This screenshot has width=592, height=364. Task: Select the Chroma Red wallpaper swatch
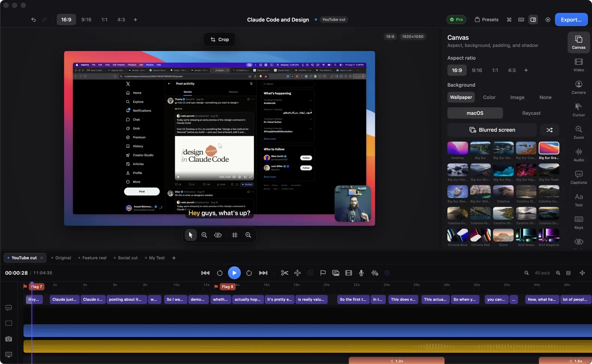pos(480,236)
